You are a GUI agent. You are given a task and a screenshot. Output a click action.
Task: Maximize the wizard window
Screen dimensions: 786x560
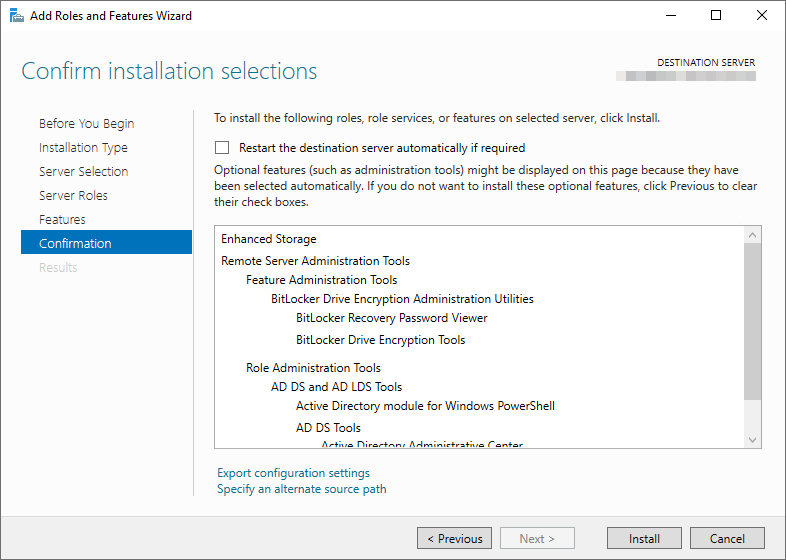pyautogui.click(x=716, y=15)
